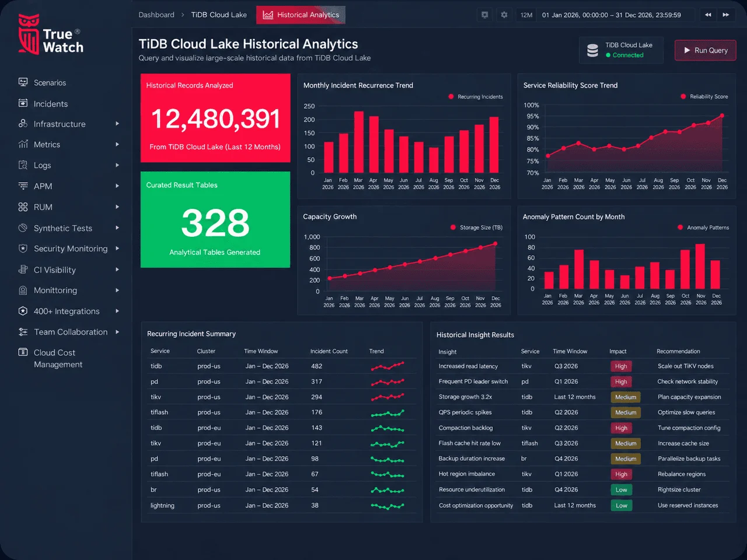The width and height of the screenshot is (747, 560).
Task: Step the time range backward with rewind icon
Action: pyautogui.click(x=708, y=15)
